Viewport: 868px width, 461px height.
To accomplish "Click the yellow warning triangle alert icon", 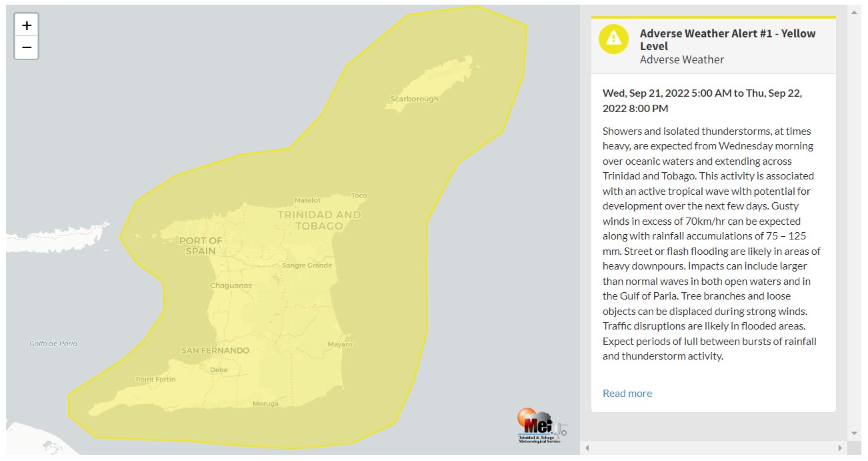I will click(613, 39).
